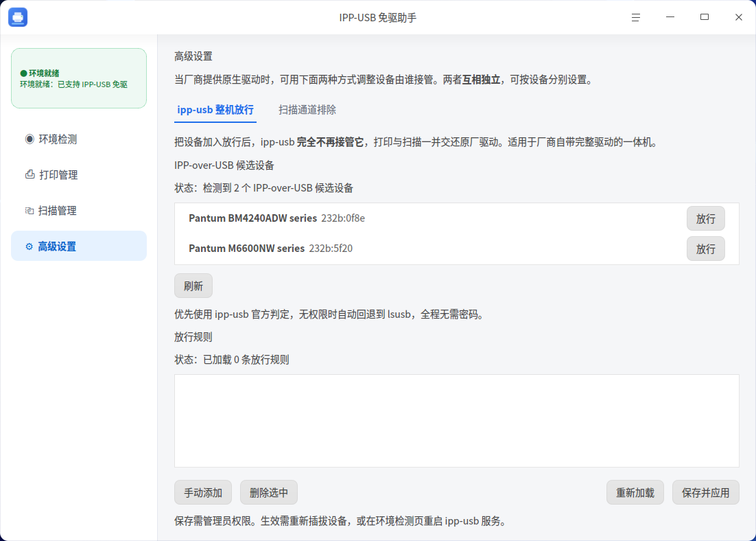
Task: Click the 手动添加 button
Action: pos(203,492)
